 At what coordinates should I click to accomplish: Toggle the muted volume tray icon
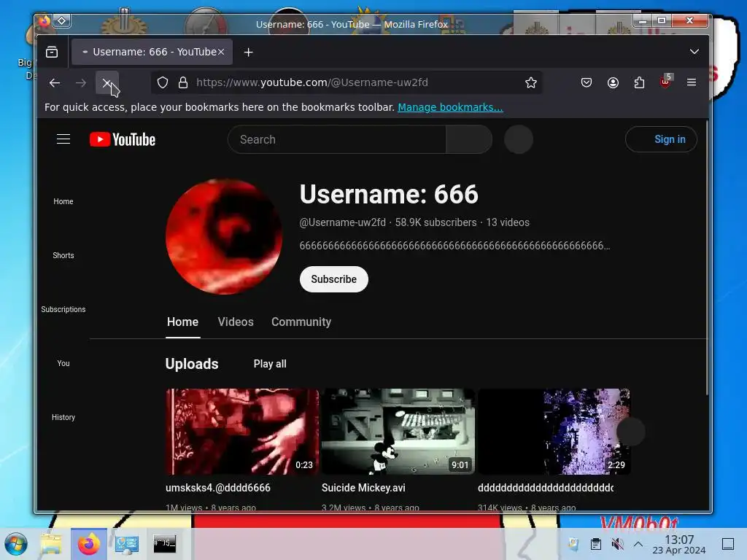click(x=617, y=544)
